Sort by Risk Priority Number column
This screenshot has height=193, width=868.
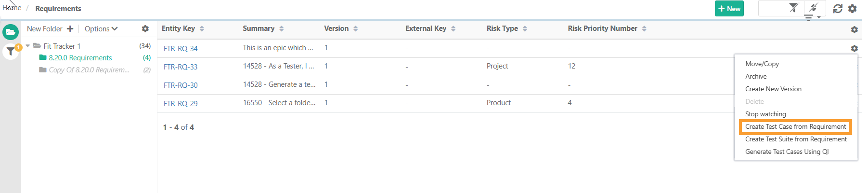[644, 29]
